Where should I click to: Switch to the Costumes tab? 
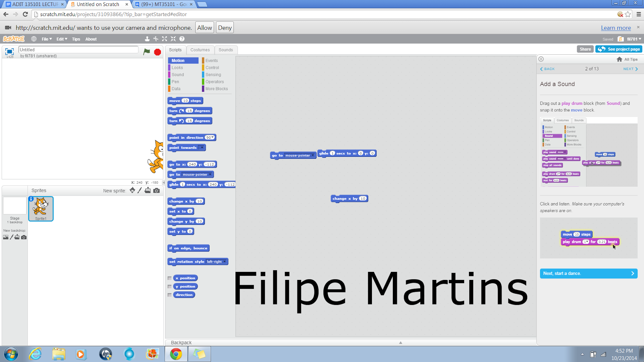click(x=200, y=49)
